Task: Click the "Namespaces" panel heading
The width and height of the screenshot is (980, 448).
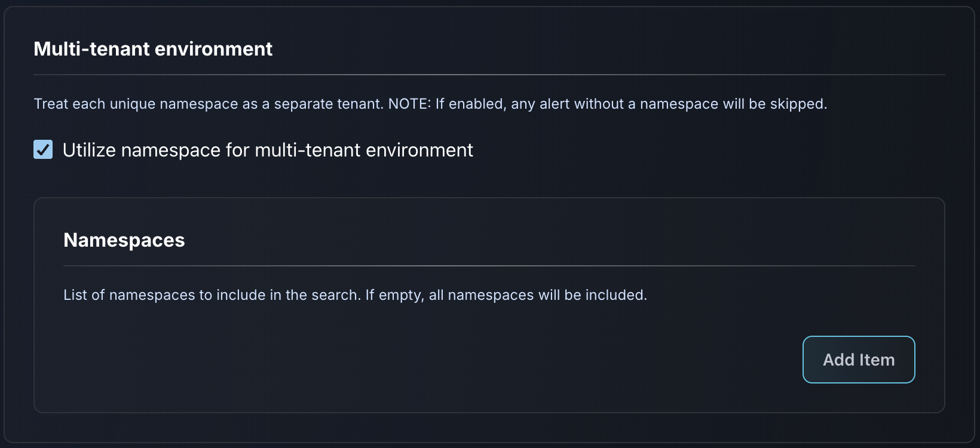Action: (x=124, y=240)
